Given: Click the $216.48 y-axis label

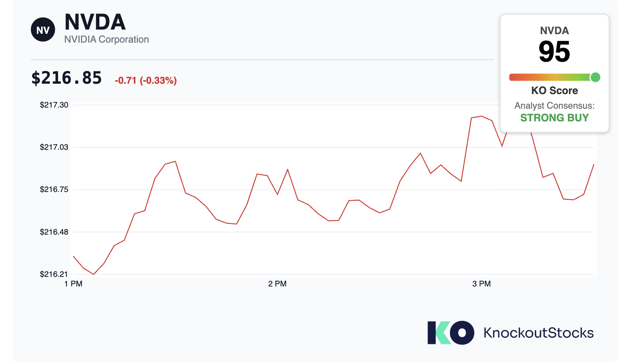Looking at the screenshot, I should click(54, 232).
